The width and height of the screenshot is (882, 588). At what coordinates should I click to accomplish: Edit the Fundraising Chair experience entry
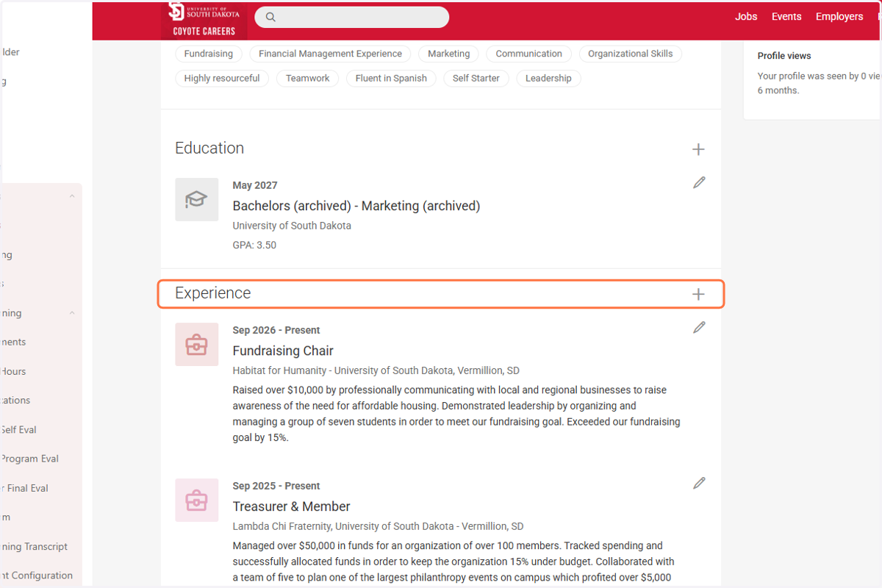[699, 327]
